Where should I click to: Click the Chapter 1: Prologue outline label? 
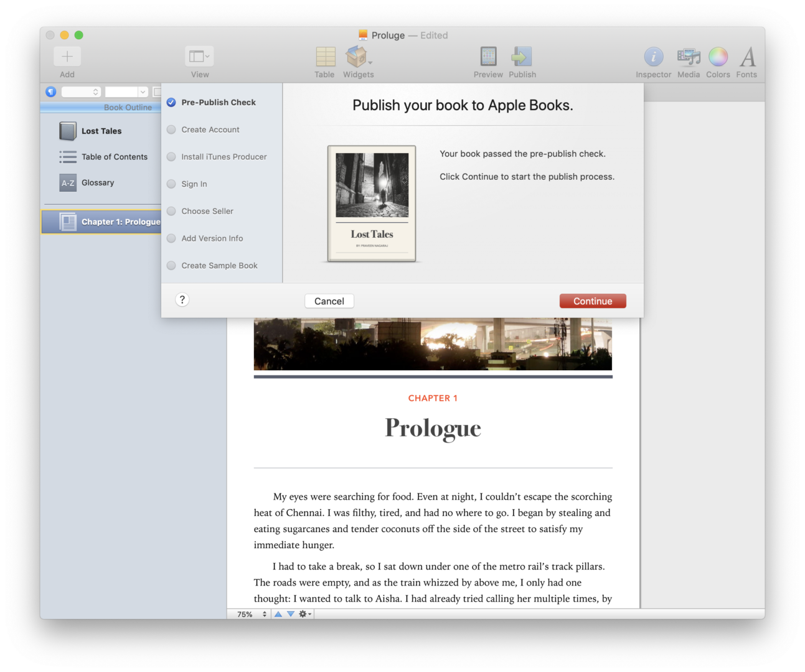pyautogui.click(x=121, y=222)
